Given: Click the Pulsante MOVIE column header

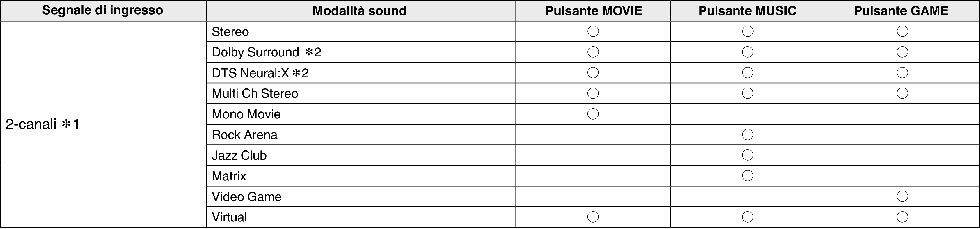Looking at the screenshot, I should [594, 11].
